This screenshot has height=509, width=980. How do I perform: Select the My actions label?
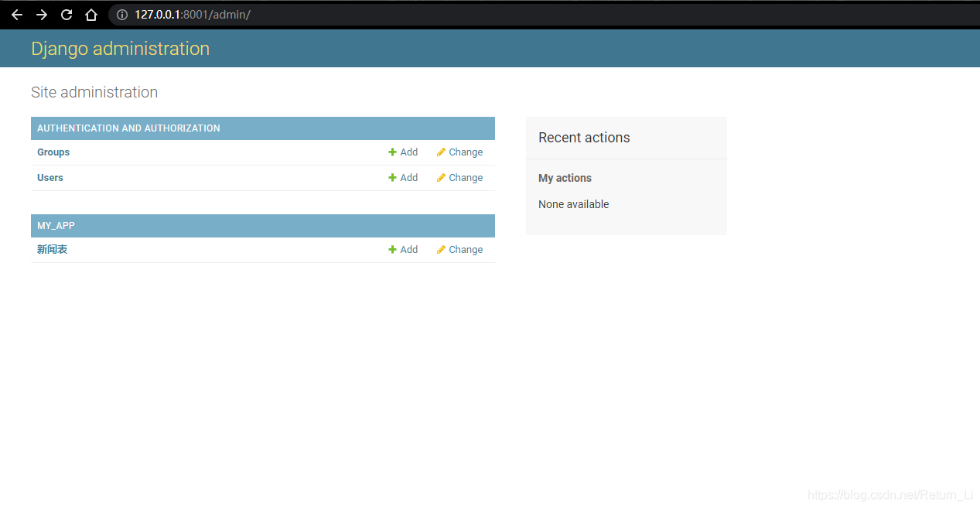[x=565, y=178]
